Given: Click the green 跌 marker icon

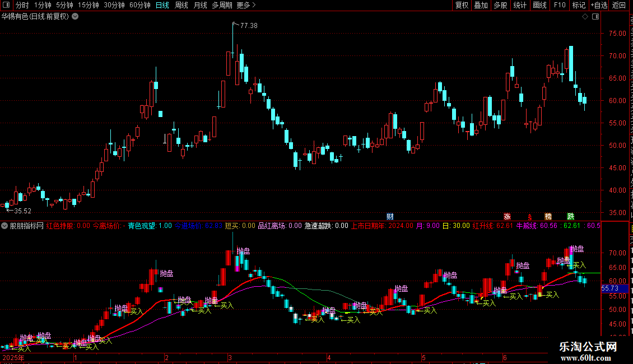Looking at the screenshot, I should (571, 216).
